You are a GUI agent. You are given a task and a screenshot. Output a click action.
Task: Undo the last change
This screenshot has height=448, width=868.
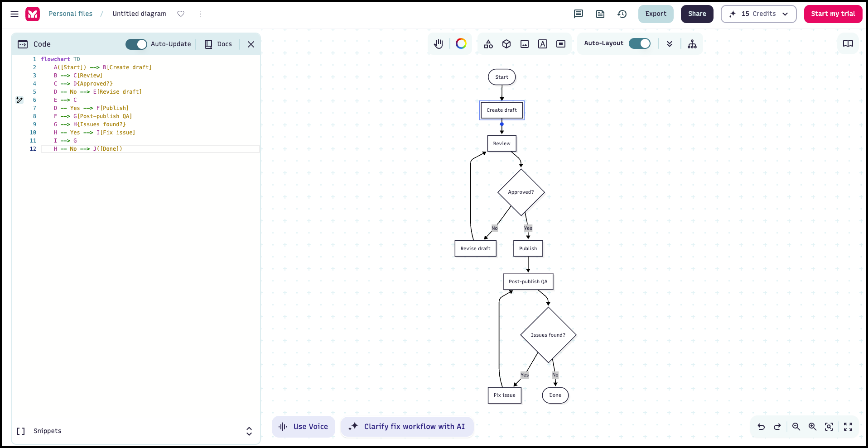(761, 427)
